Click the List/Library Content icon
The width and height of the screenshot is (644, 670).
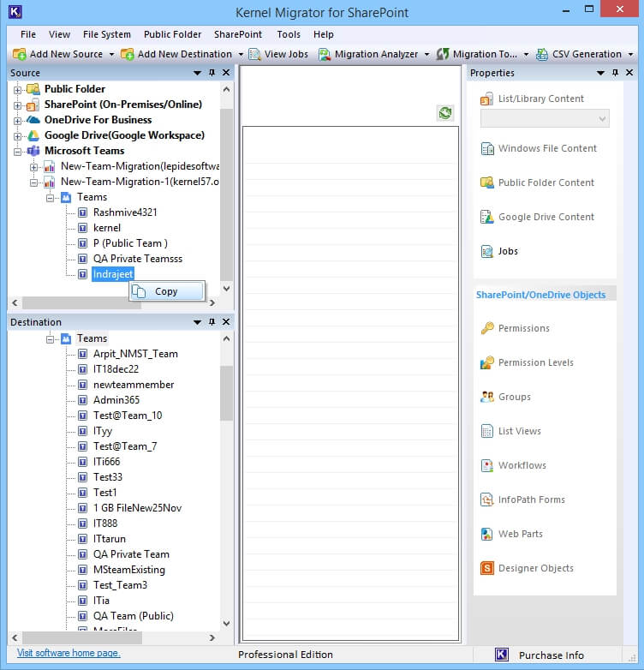point(486,99)
